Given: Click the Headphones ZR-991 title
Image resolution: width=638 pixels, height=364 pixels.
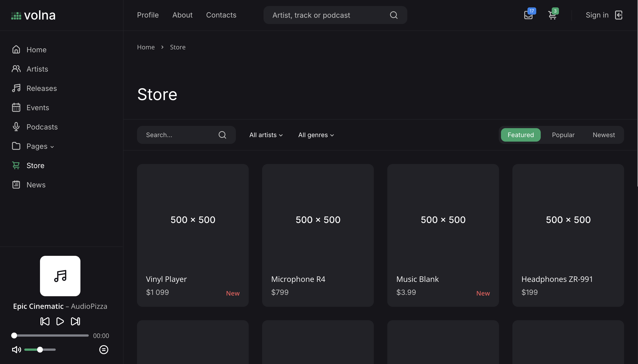Looking at the screenshot, I should point(557,279).
